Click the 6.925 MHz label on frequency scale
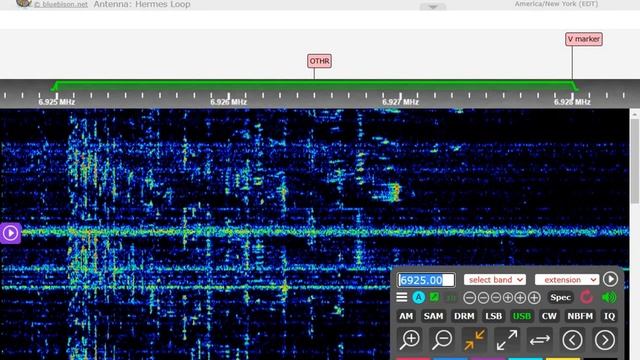This screenshot has width=640, height=360. [x=57, y=102]
